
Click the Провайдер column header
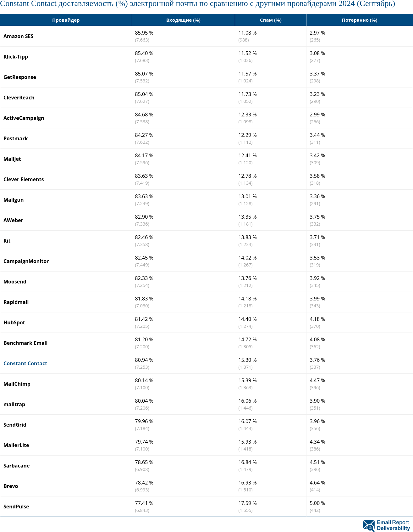click(66, 20)
